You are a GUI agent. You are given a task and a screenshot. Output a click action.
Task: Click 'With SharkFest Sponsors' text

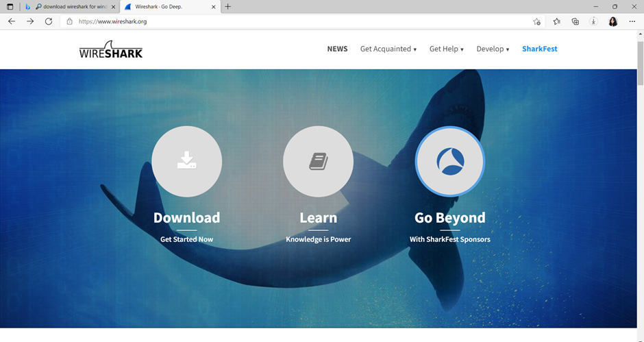[x=449, y=239]
